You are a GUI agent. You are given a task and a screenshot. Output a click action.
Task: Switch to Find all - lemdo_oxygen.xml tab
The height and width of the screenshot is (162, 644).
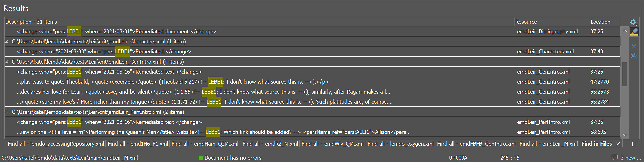tap(400, 144)
